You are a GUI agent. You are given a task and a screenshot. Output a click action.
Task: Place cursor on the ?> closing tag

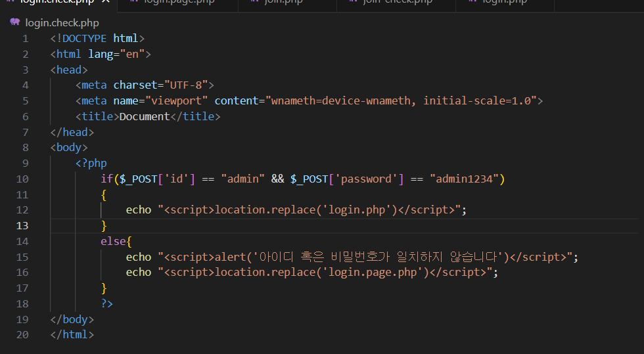click(106, 303)
